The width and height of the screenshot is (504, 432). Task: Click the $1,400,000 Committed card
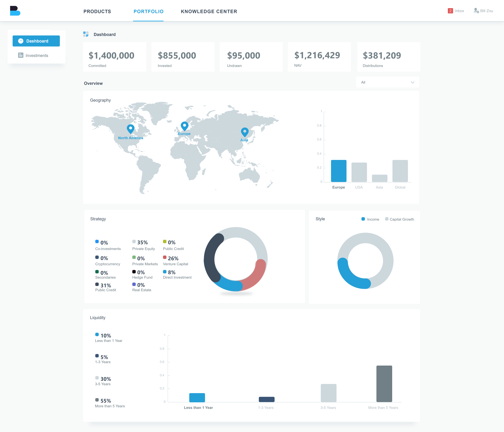pyautogui.click(x=115, y=57)
